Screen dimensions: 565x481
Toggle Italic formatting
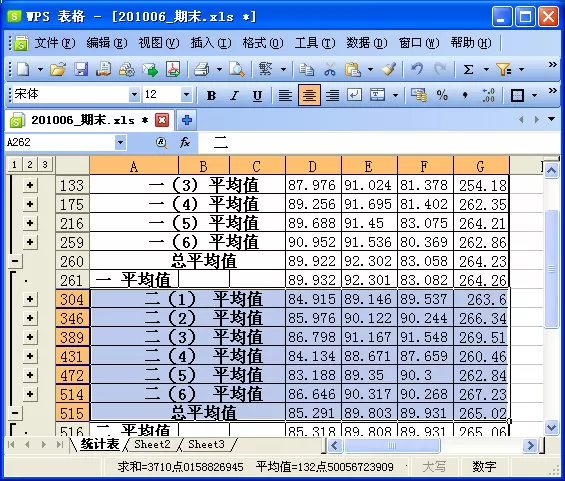[234, 95]
